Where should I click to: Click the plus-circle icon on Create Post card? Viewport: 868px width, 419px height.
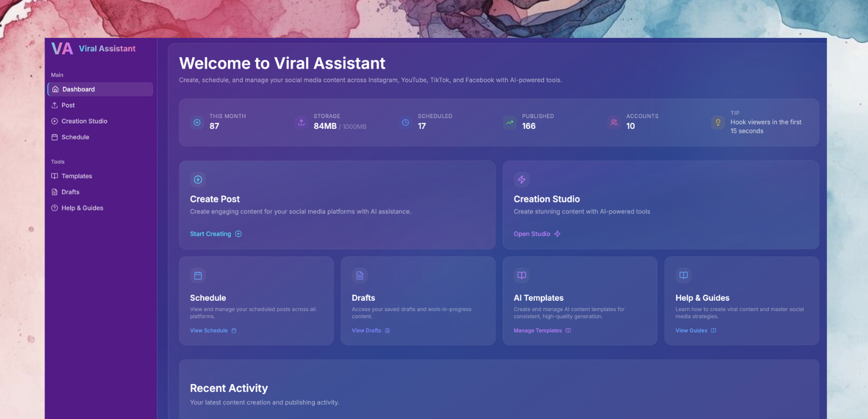point(198,179)
